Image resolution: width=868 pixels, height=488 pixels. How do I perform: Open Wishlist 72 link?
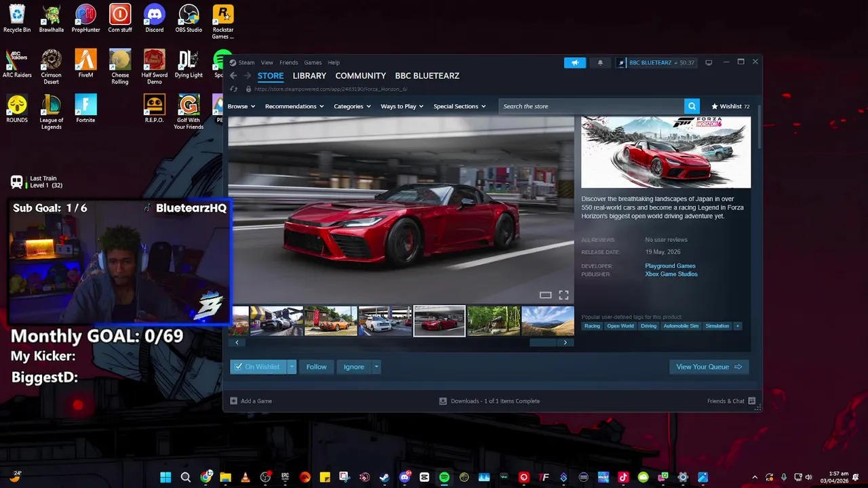click(730, 106)
